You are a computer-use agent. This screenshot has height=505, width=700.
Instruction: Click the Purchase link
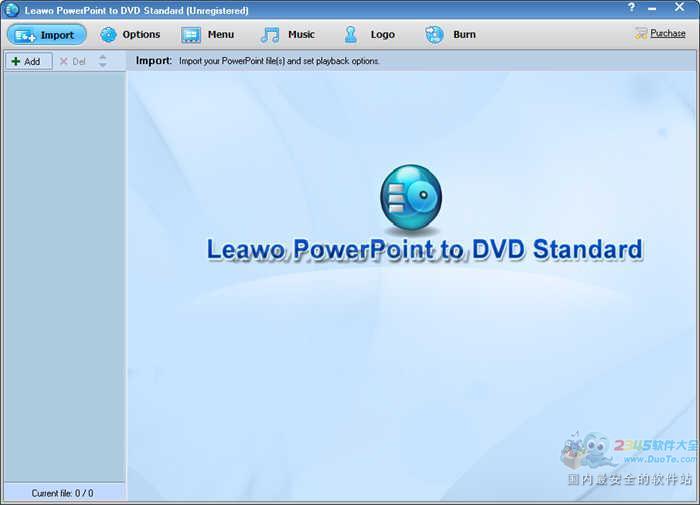667,33
